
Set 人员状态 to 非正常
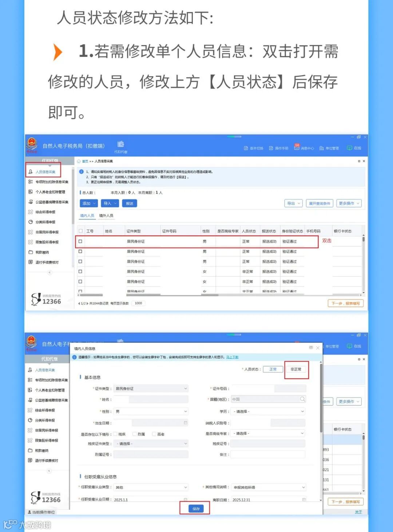coord(296,369)
